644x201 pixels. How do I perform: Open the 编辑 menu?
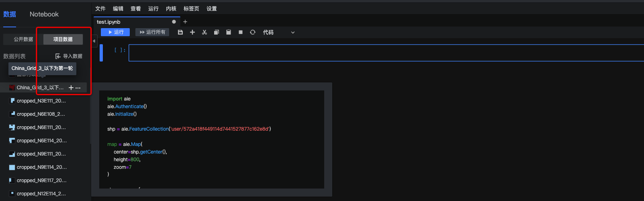pyautogui.click(x=118, y=8)
